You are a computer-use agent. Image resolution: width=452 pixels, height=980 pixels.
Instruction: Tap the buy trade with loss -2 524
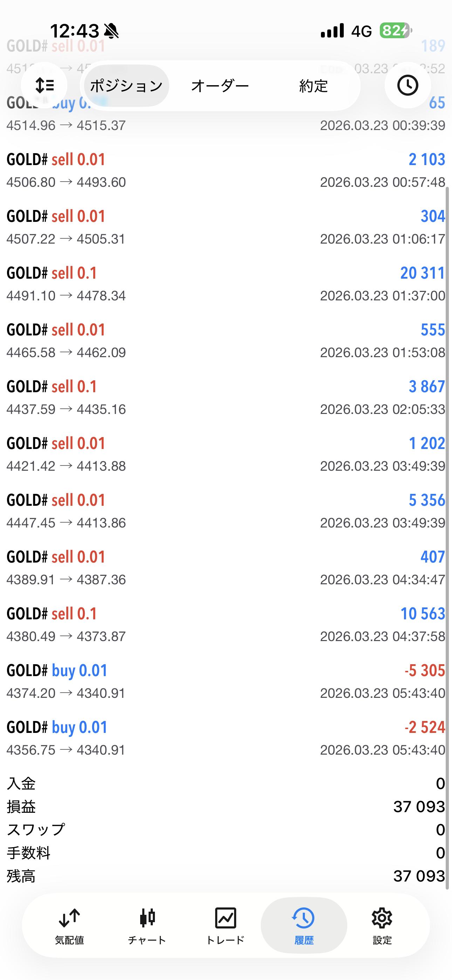pyautogui.click(x=226, y=738)
